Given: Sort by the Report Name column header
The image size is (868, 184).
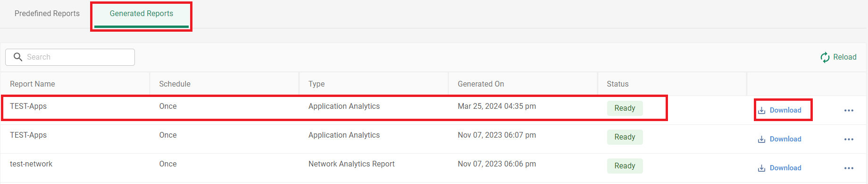Looking at the screenshot, I should pyautogui.click(x=32, y=84).
